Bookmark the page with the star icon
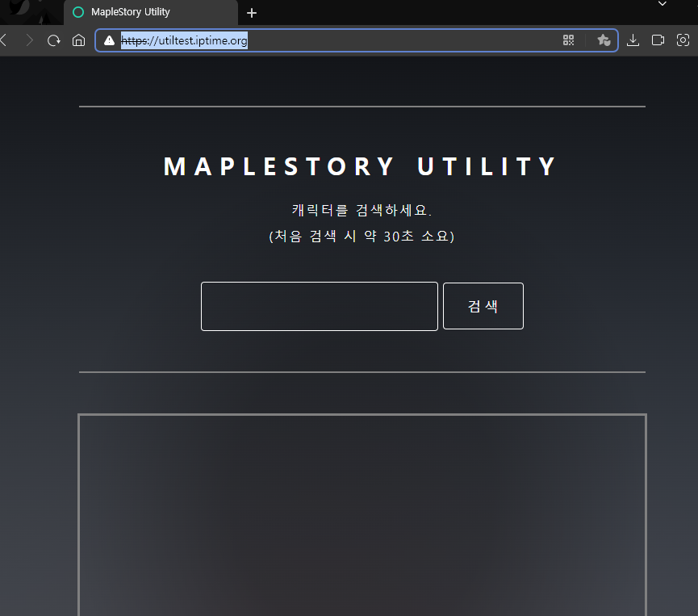This screenshot has width=698, height=616. (604, 40)
